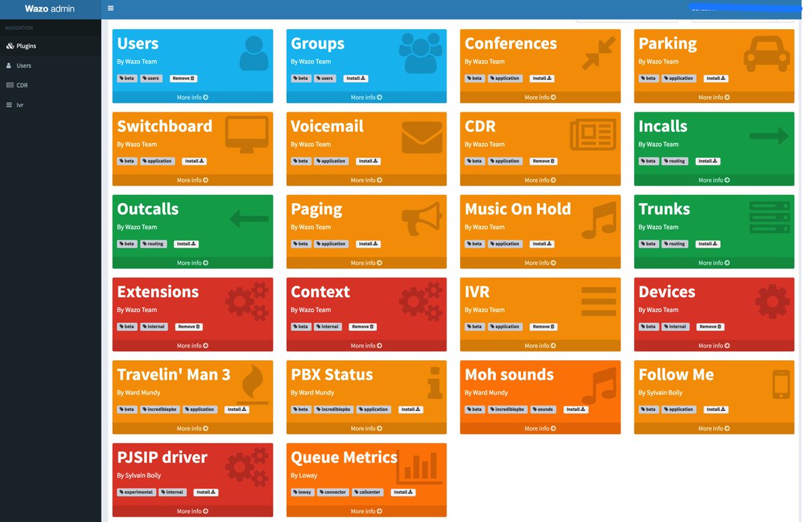Install the Conferences plugin

coord(541,79)
